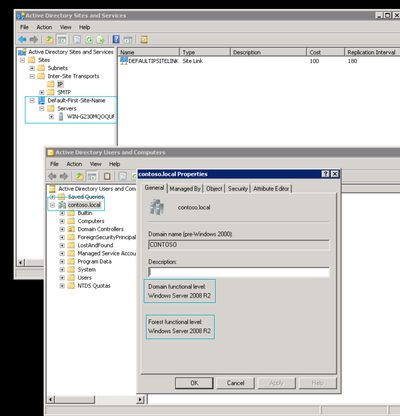Click Apply in contoso.local Properties
Viewport: 400px width, 416px height.
(x=276, y=383)
